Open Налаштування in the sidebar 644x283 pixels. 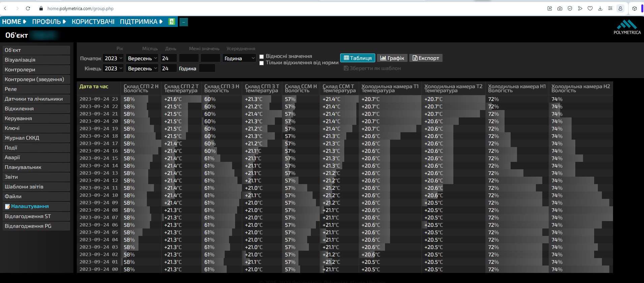coord(36,206)
